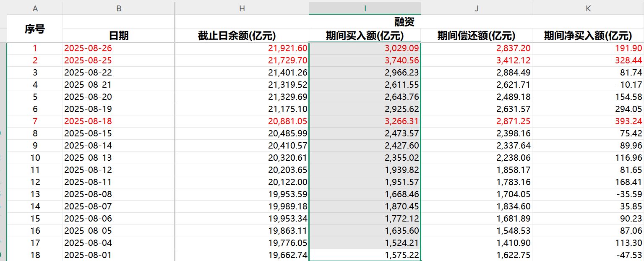Image resolution: width=644 pixels, height=261 pixels.
Task: Select column header J
Action: coord(476,8)
